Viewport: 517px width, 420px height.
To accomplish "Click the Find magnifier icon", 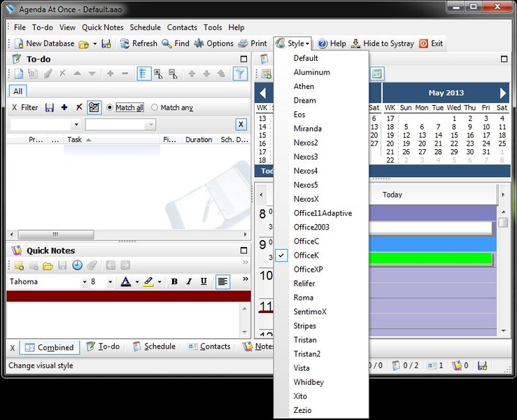I will click(x=167, y=43).
